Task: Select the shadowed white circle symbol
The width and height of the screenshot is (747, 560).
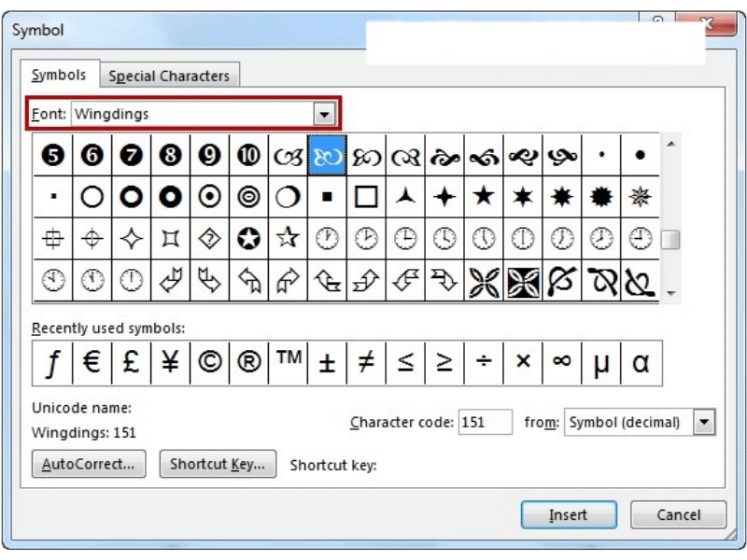Action: click(x=288, y=197)
